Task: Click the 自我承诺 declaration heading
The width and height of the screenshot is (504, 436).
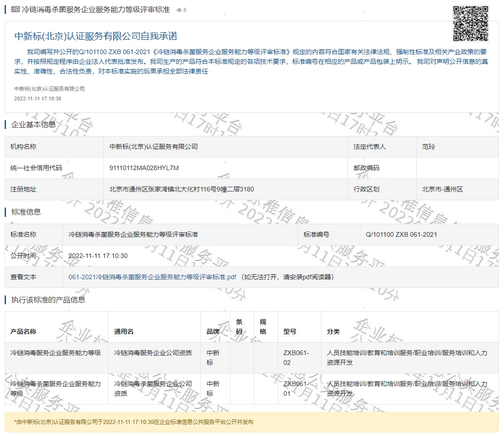Action: pyautogui.click(x=96, y=37)
